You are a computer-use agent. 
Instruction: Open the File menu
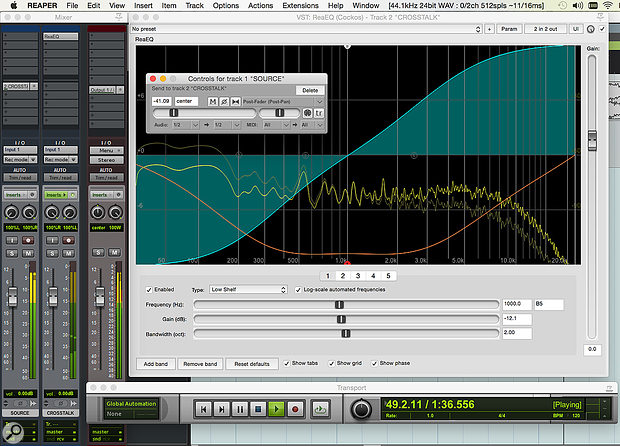(x=72, y=6)
